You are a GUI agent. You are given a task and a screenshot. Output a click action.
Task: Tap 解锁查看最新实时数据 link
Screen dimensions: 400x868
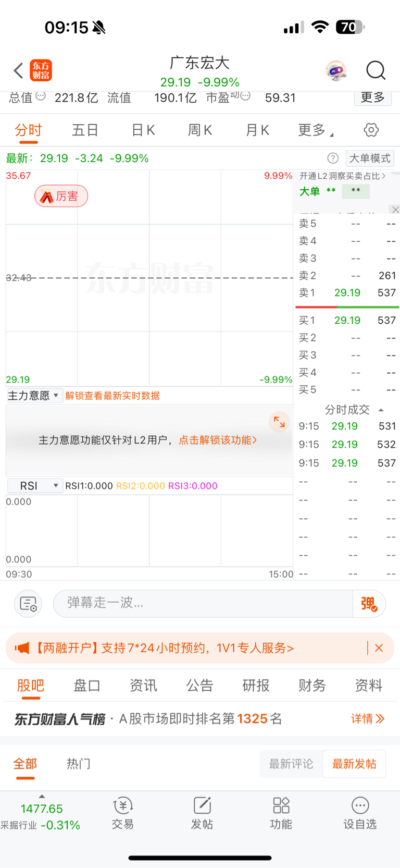click(x=113, y=396)
